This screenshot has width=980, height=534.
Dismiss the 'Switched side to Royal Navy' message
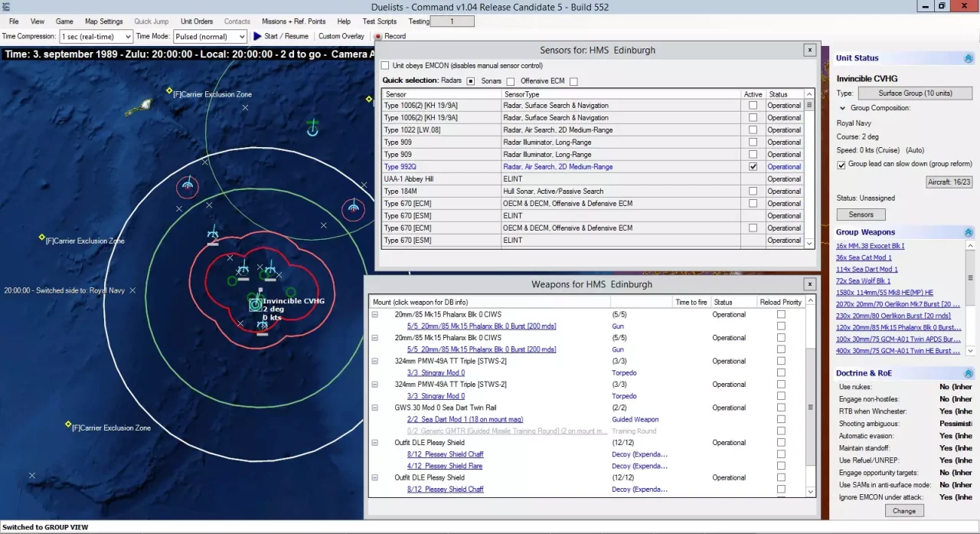coord(132,290)
